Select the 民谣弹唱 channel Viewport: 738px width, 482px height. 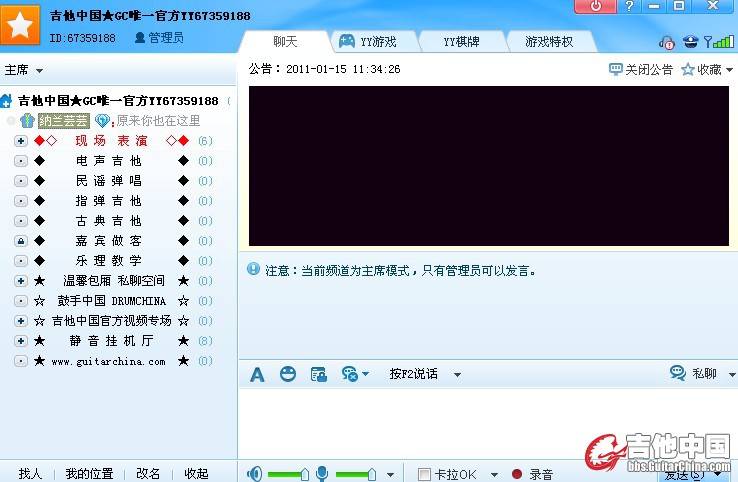108,181
